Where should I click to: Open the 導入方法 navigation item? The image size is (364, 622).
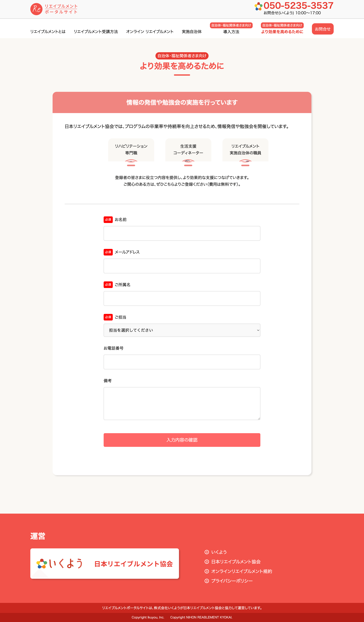(231, 32)
